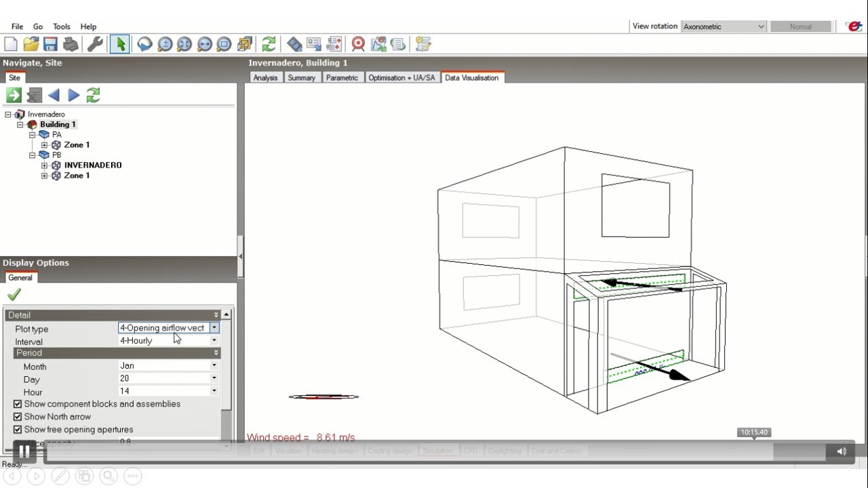The image size is (868, 488).
Task: Open the Plot type dropdown
Action: pyautogui.click(x=214, y=328)
